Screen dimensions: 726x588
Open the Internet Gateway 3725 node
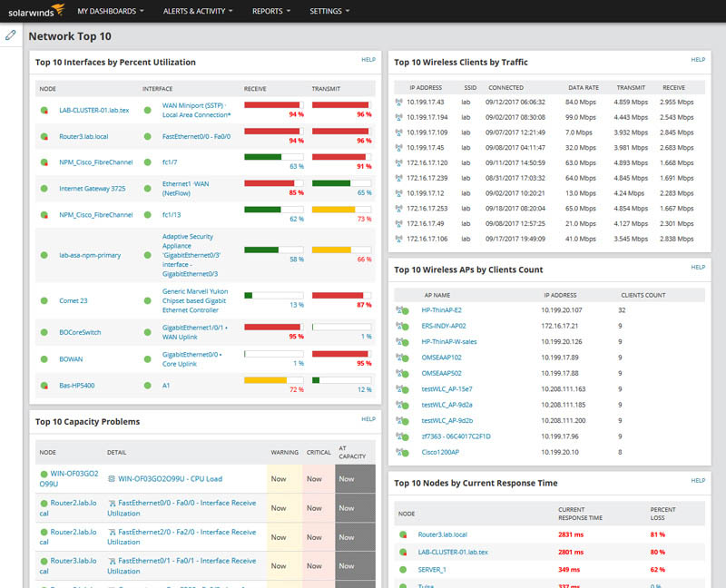(x=93, y=189)
